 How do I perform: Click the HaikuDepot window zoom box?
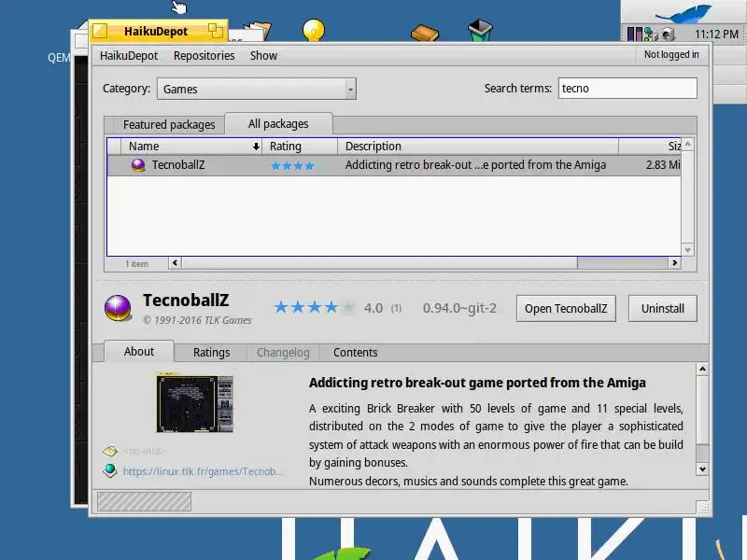click(216, 31)
